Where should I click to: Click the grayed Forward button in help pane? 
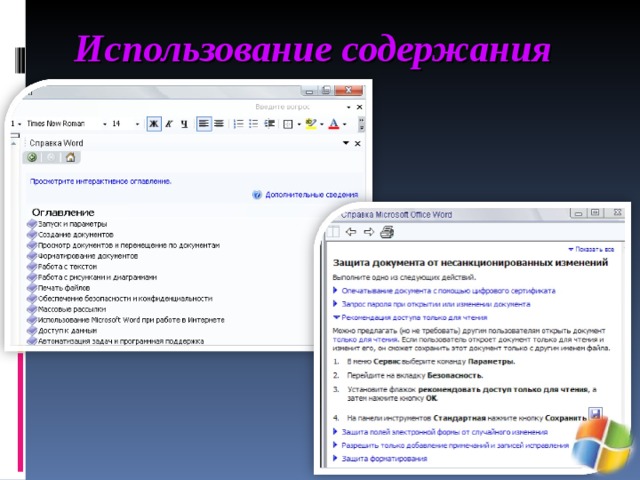click(x=51, y=157)
